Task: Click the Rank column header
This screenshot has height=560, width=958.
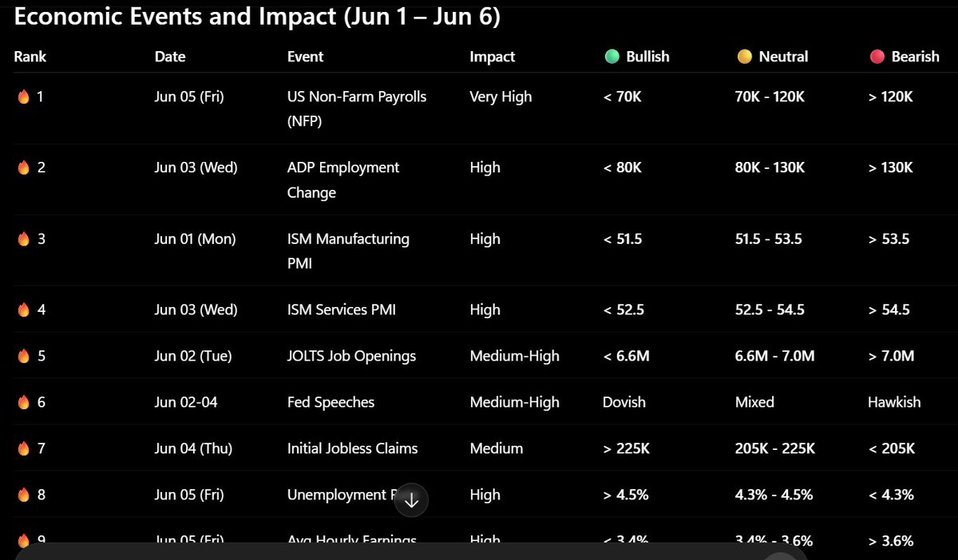Action: [x=30, y=57]
